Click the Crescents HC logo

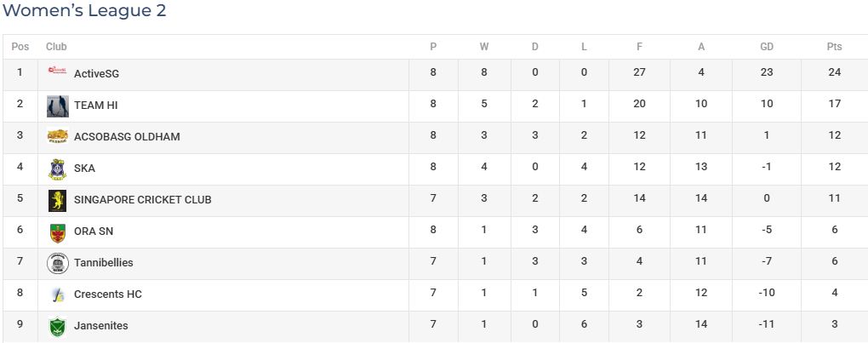pyautogui.click(x=58, y=294)
